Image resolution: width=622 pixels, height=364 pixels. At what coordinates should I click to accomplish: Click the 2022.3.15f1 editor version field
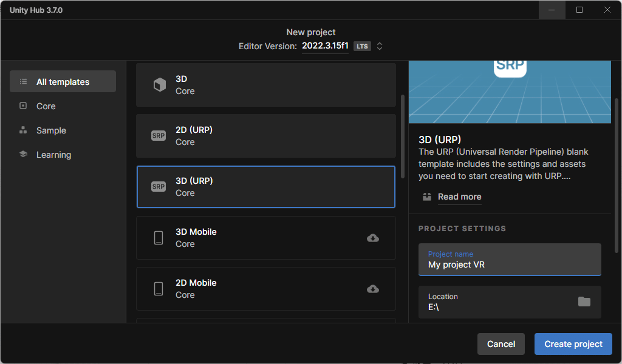pos(325,46)
